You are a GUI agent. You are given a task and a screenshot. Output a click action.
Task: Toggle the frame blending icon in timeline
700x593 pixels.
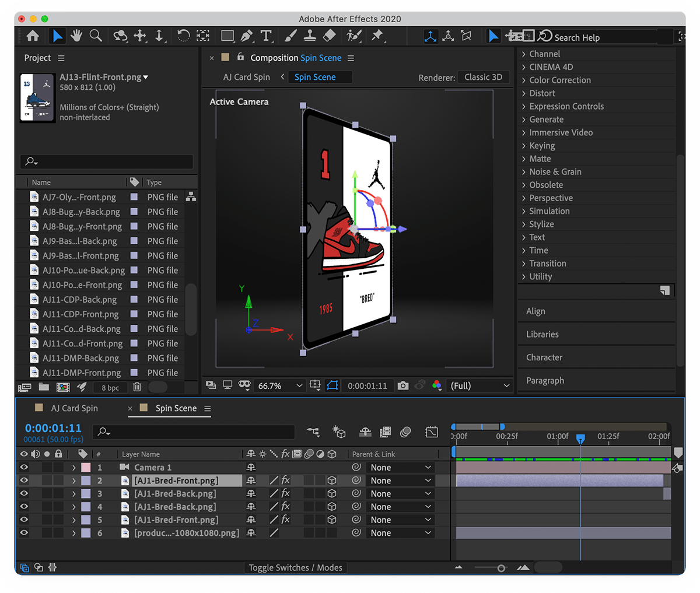pos(385,431)
